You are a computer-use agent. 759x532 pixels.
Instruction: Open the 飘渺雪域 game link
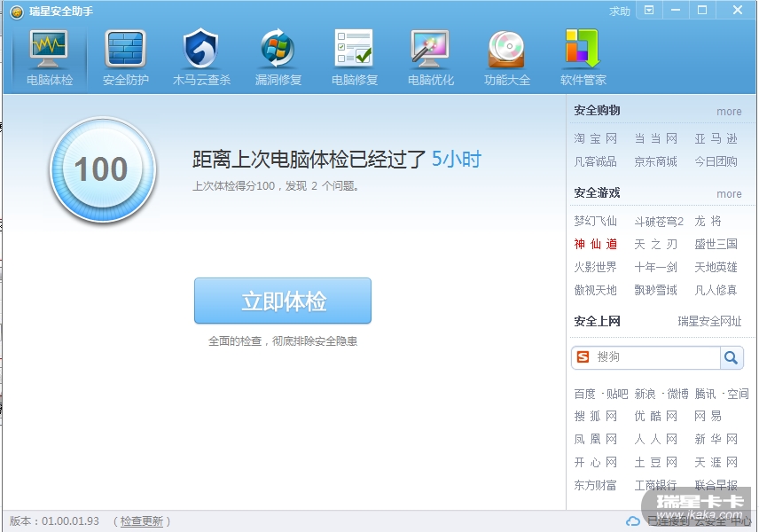(x=656, y=291)
